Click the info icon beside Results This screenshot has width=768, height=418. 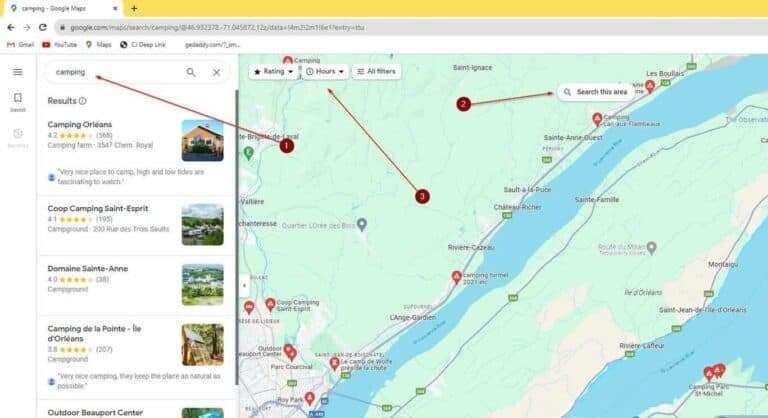83,101
